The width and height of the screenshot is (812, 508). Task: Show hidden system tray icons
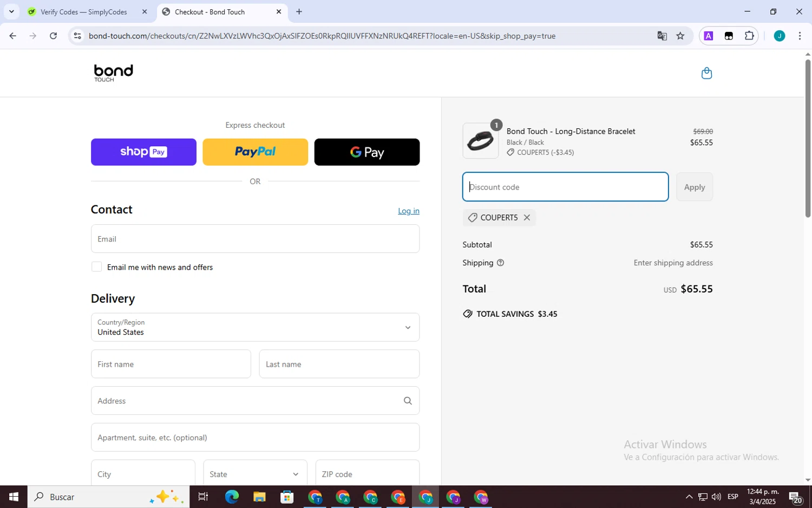pos(689,497)
